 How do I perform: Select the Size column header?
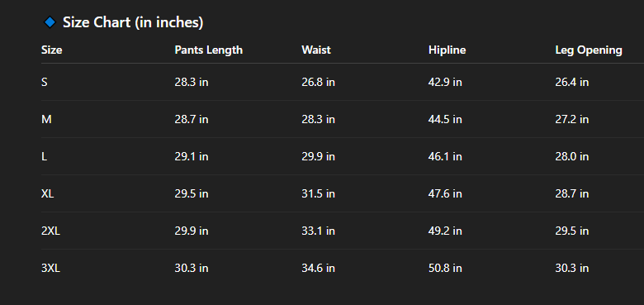point(52,50)
